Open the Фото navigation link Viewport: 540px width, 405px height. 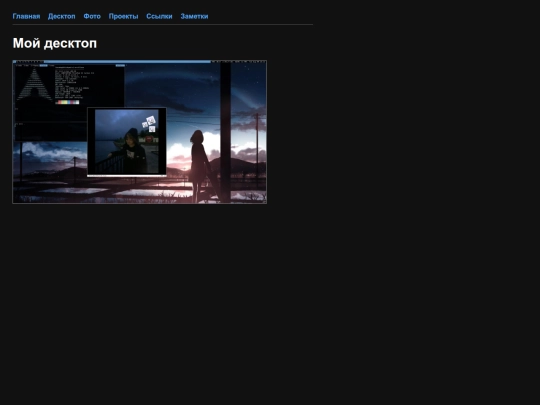(92, 16)
